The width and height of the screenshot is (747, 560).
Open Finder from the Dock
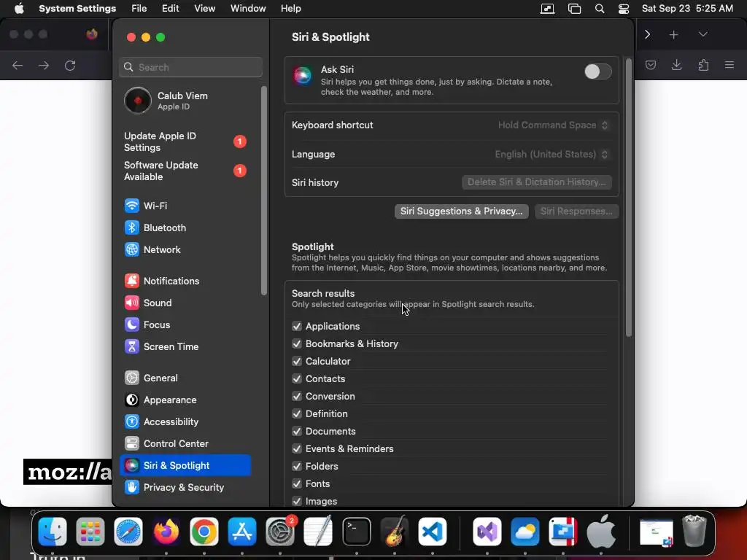point(53,532)
